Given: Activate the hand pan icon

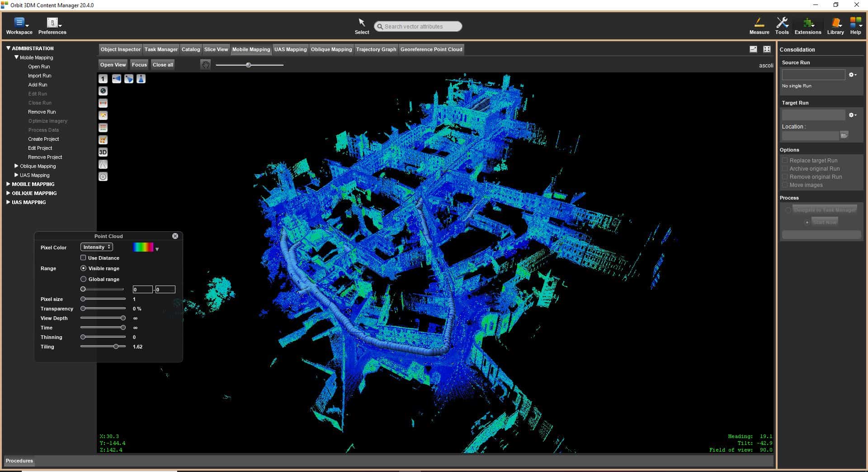Looking at the screenshot, I should pos(205,65).
